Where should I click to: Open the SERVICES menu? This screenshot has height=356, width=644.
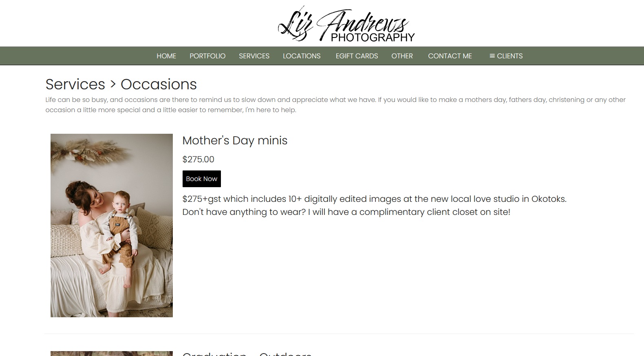click(254, 56)
